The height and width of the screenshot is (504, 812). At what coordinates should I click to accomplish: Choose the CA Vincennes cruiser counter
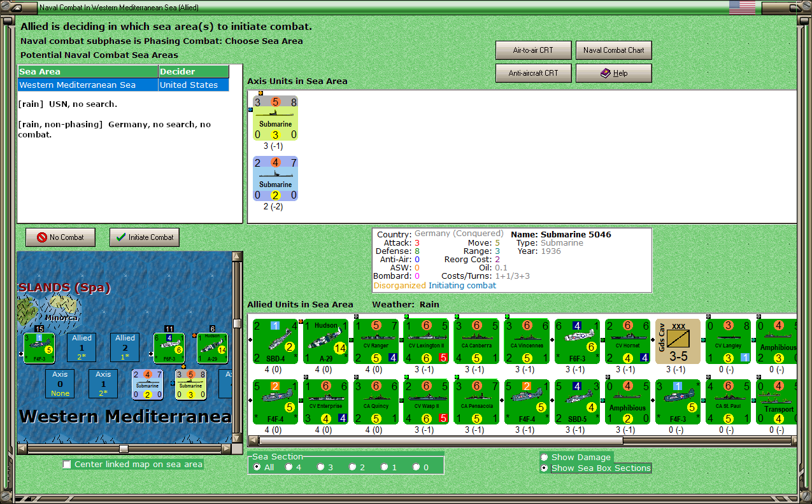pyautogui.click(x=527, y=342)
